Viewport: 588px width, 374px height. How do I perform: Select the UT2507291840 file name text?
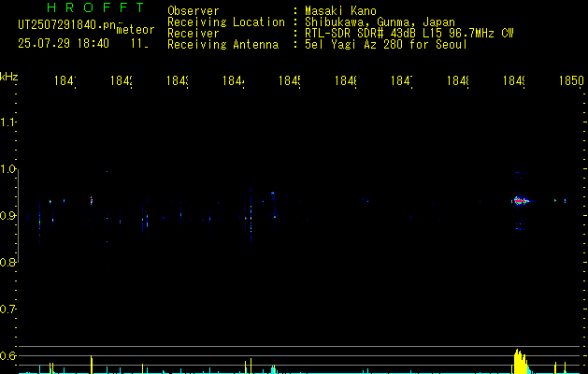tap(67, 25)
